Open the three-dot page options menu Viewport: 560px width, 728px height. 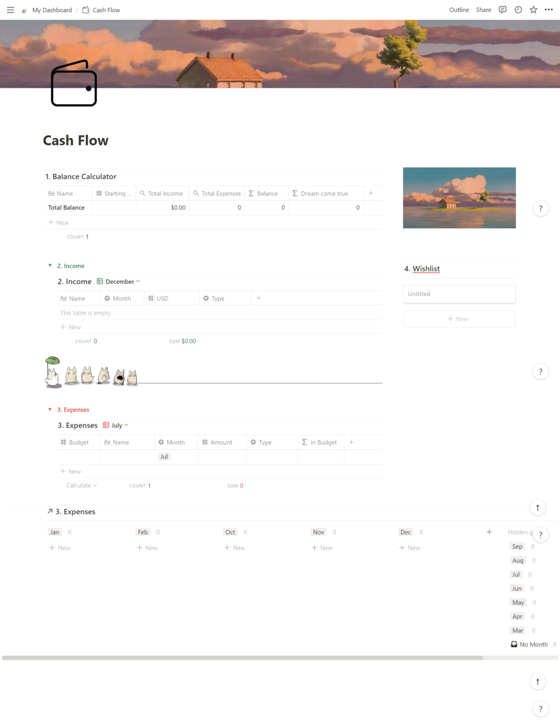pos(549,10)
